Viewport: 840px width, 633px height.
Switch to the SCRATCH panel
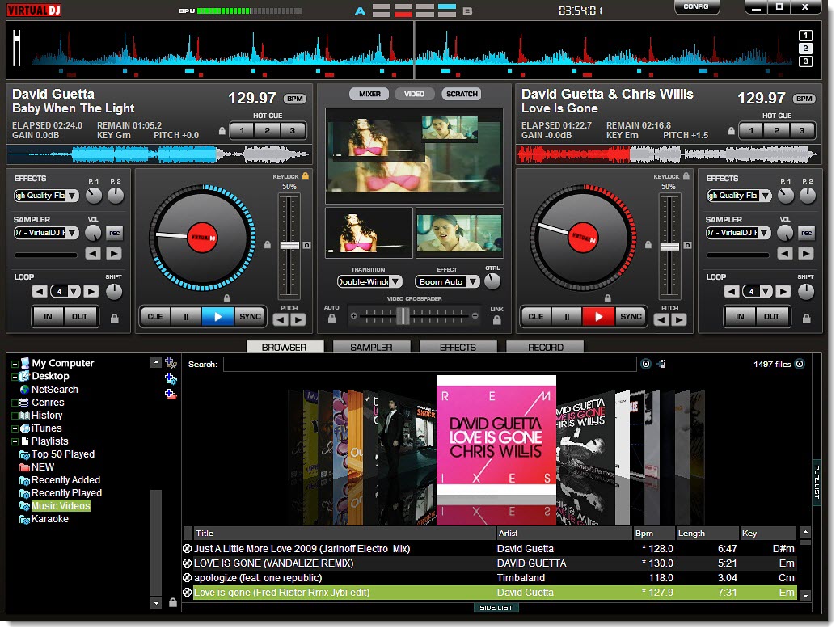(x=462, y=95)
